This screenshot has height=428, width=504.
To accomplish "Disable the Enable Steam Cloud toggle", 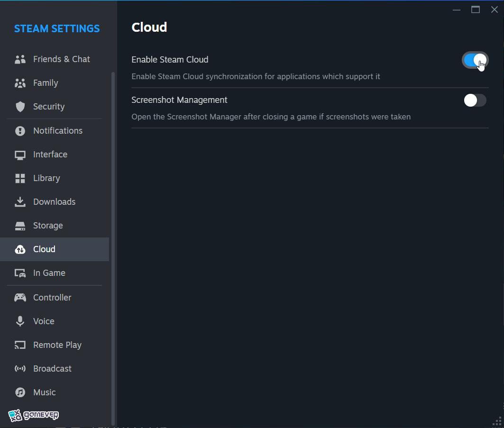I will [475, 60].
